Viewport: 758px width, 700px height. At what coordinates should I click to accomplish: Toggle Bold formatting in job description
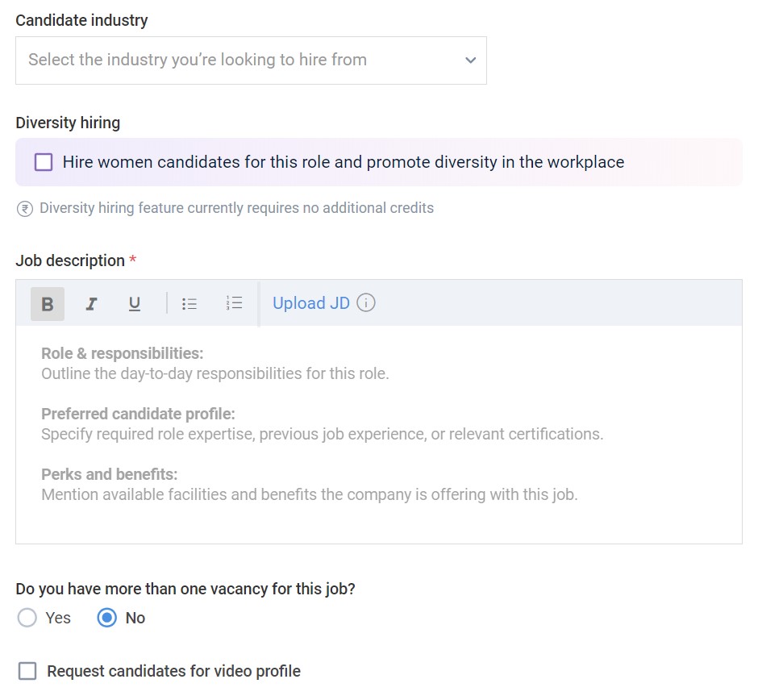click(x=48, y=304)
